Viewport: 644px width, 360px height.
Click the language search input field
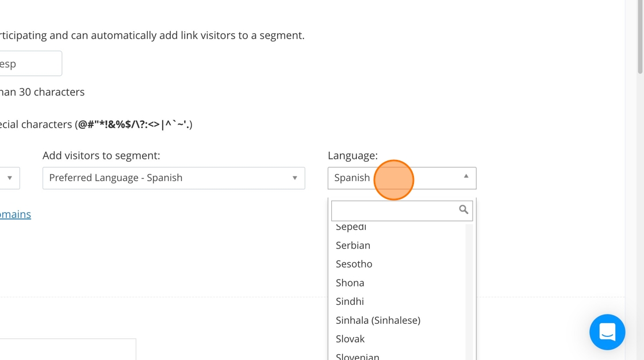[394, 210]
